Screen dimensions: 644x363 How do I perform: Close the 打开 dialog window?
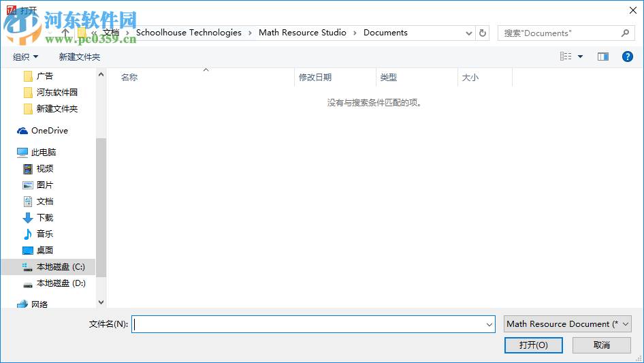(633, 10)
